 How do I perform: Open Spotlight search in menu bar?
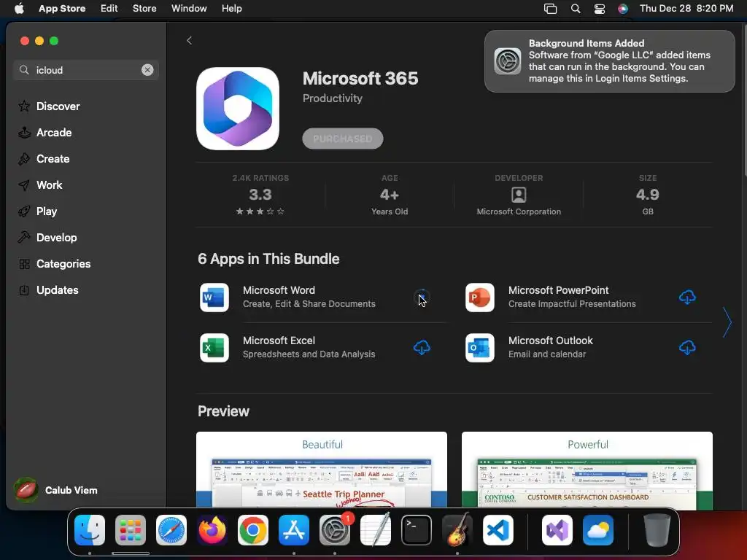[576, 8]
